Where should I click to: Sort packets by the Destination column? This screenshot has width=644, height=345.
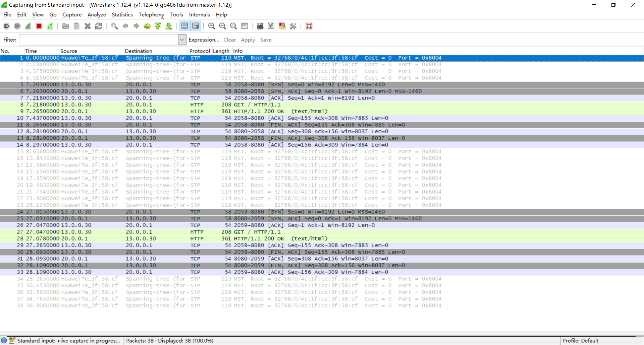pos(156,51)
